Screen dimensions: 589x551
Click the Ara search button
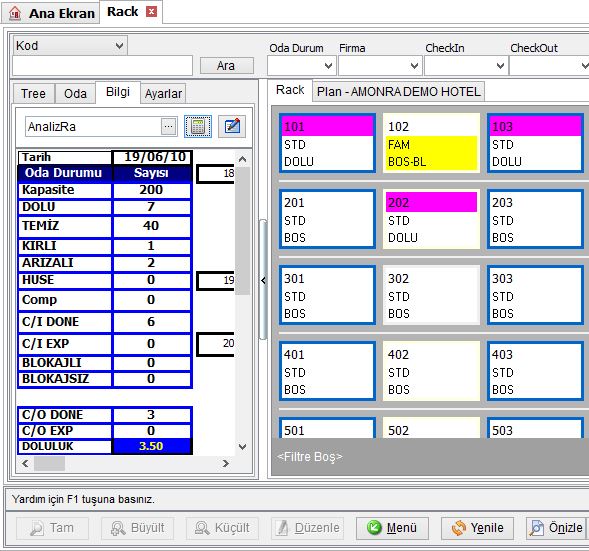pos(227,66)
